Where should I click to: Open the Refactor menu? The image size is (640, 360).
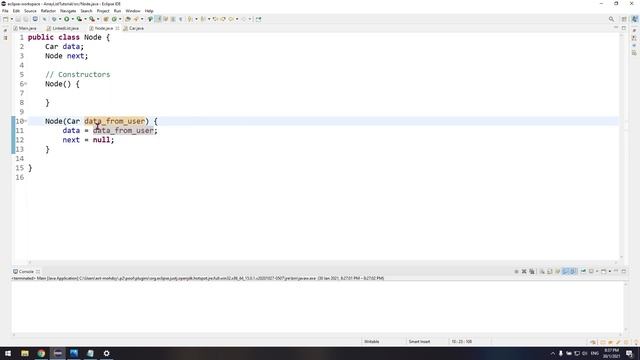click(x=48, y=11)
